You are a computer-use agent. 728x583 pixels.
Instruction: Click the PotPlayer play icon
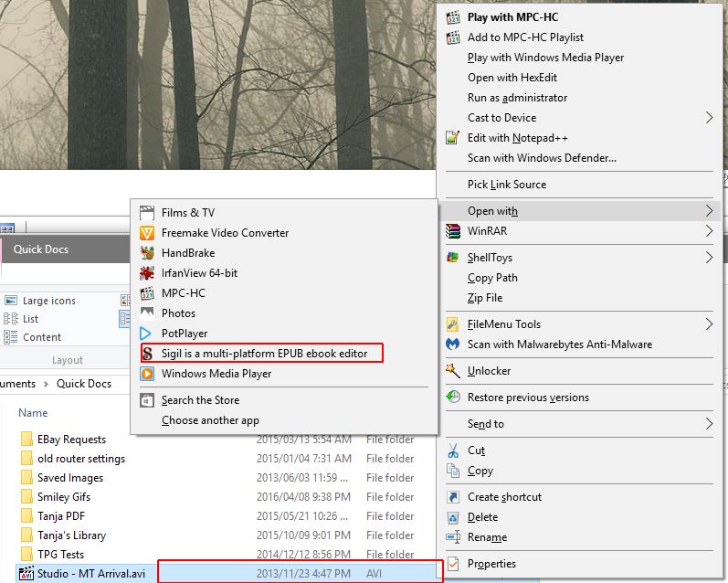146,333
